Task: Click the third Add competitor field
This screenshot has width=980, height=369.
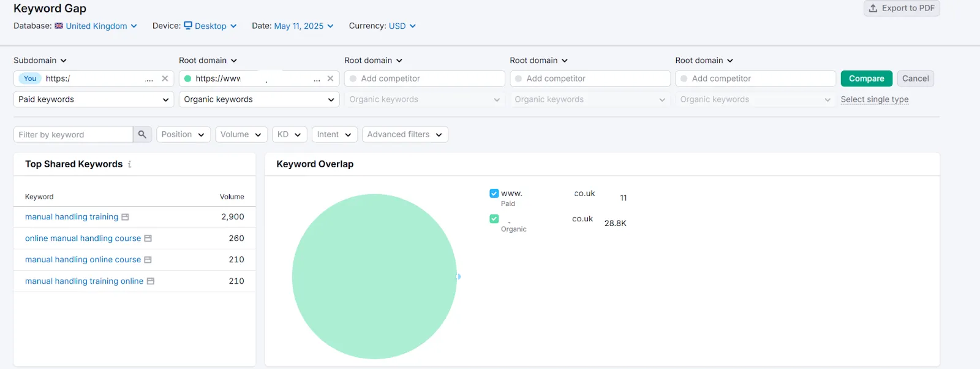Action: 424,78
